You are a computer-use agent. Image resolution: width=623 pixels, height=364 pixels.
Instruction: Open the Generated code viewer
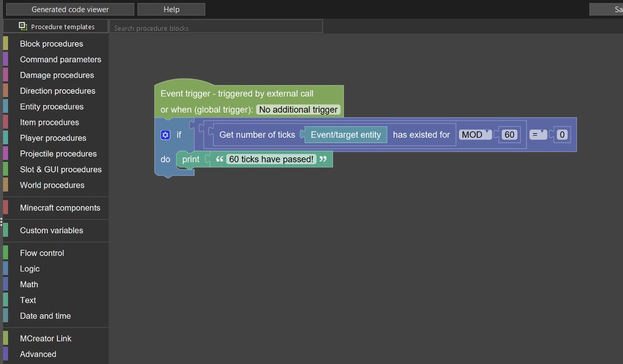coord(70,9)
